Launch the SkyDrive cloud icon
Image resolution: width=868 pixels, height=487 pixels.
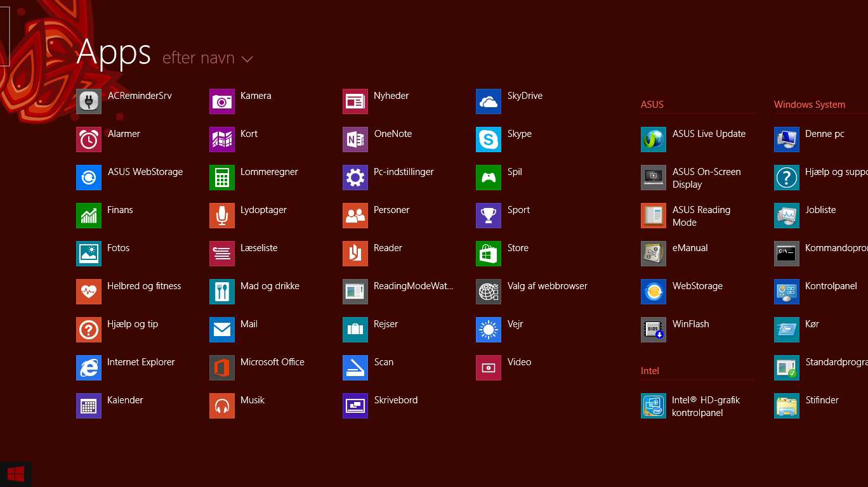click(x=489, y=101)
